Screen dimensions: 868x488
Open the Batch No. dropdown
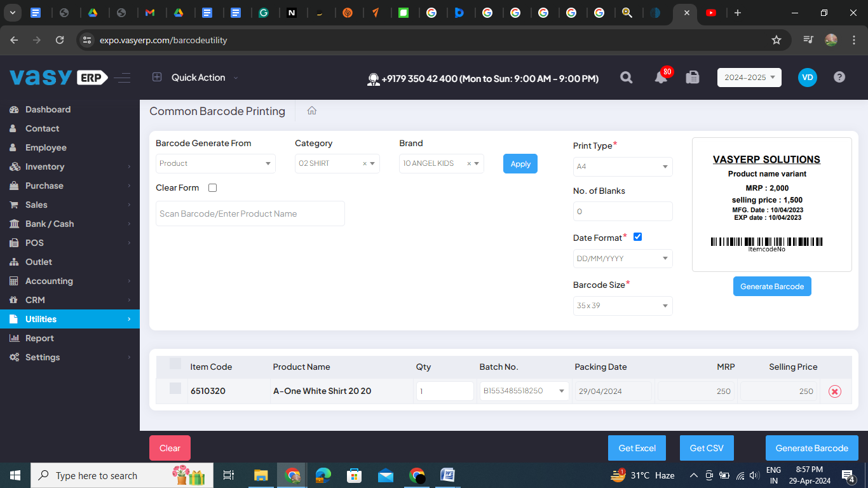(524, 391)
